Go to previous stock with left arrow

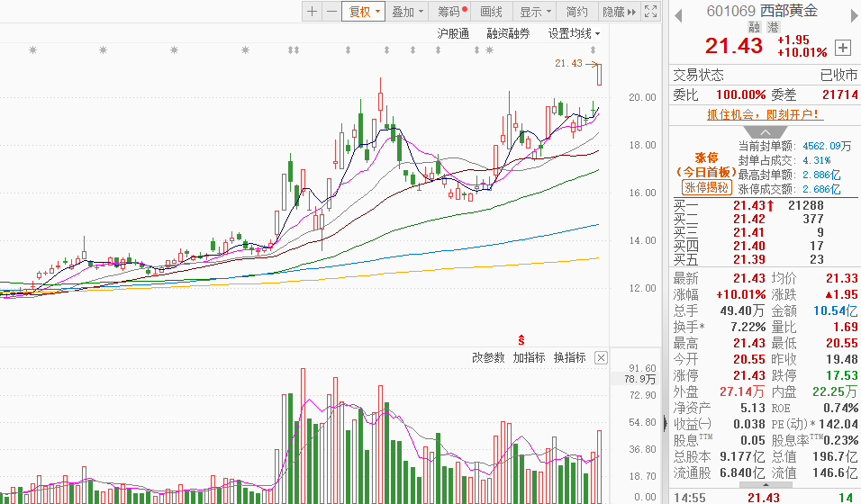click(678, 12)
